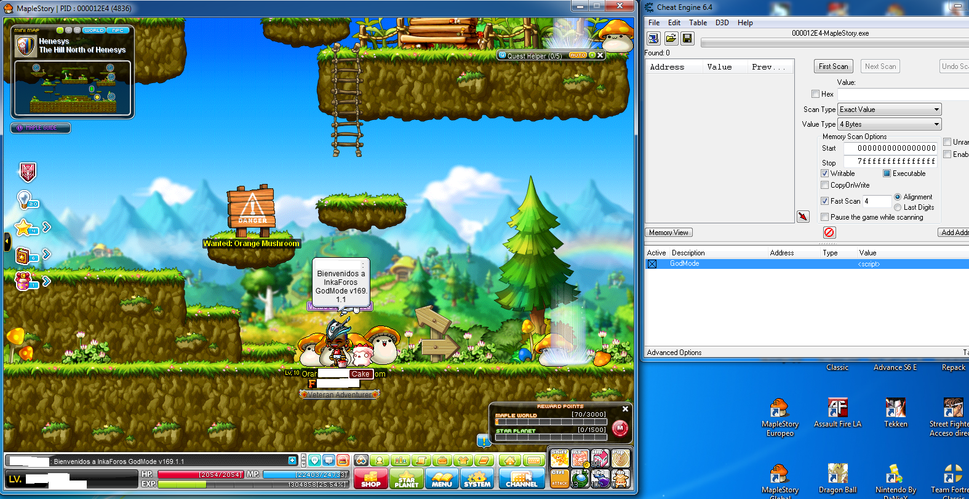Click the Stop address field

pos(890,161)
